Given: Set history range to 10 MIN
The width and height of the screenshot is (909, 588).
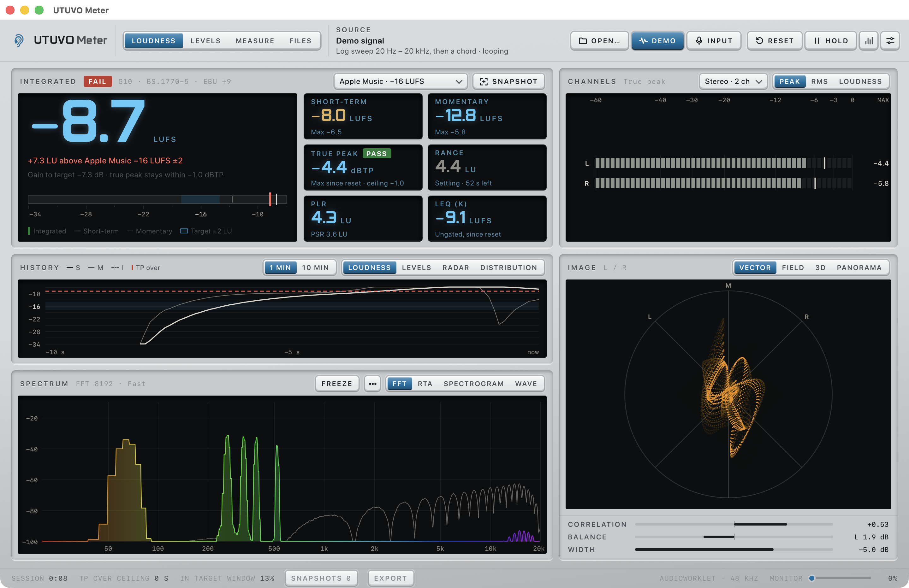Looking at the screenshot, I should (316, 268).
